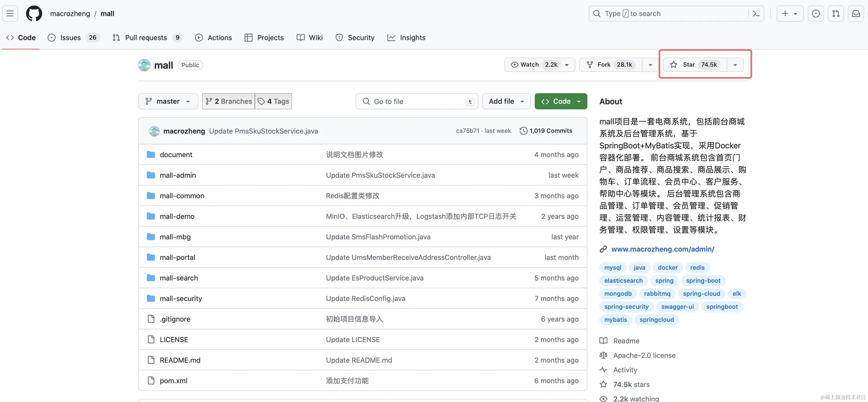The height and width of the screenshot is (402, 868).
Task: Click the pom.xml file icon
Action: pyautogui.click(x=151, y=380)
